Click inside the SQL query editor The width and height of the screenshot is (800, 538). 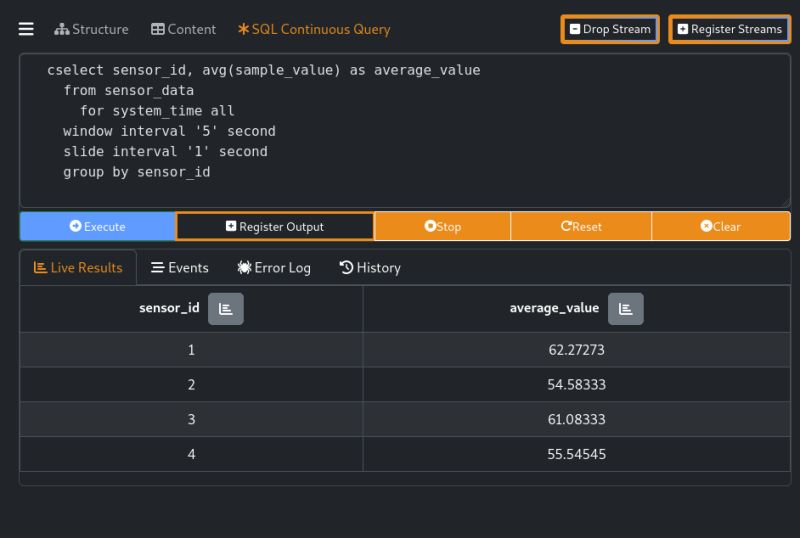click(405, 131)
